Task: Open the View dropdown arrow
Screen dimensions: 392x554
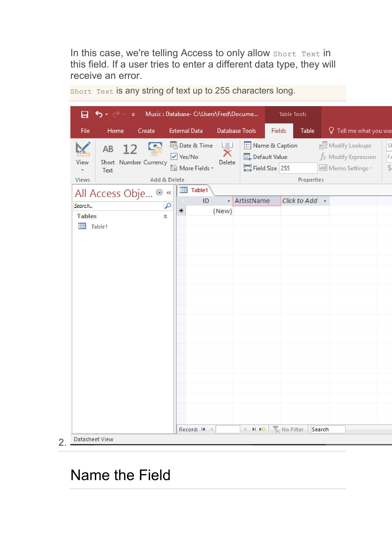Action: [x=82, y=170]
